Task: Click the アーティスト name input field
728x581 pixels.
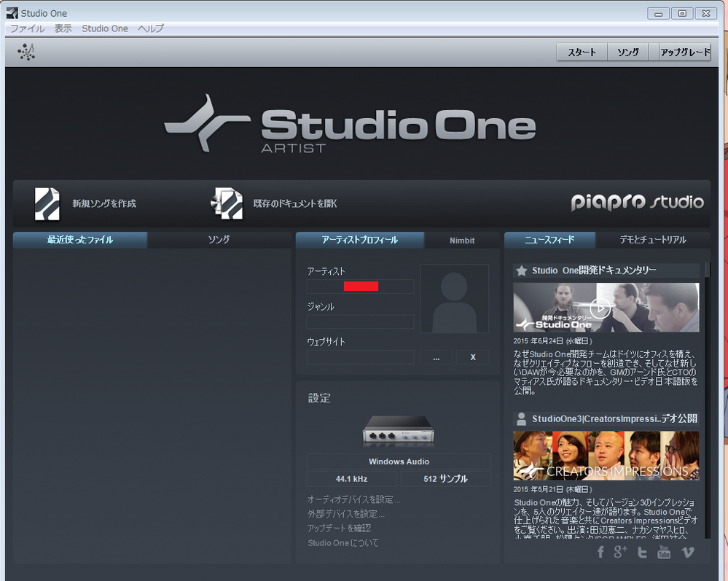Action: pos(360,286)
